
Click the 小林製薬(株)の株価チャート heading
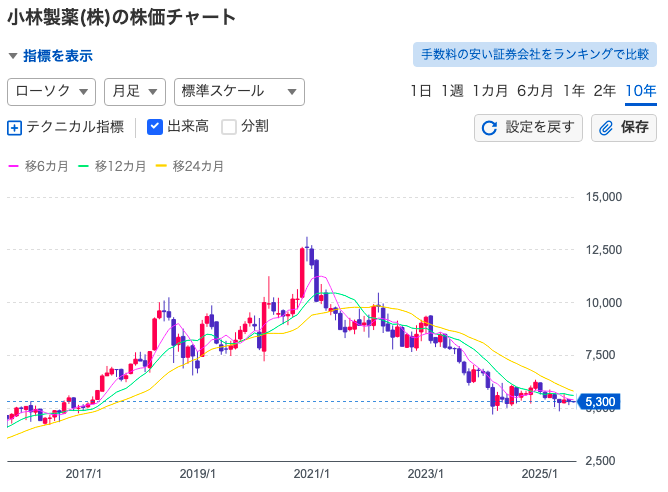[x=121, y=17]
